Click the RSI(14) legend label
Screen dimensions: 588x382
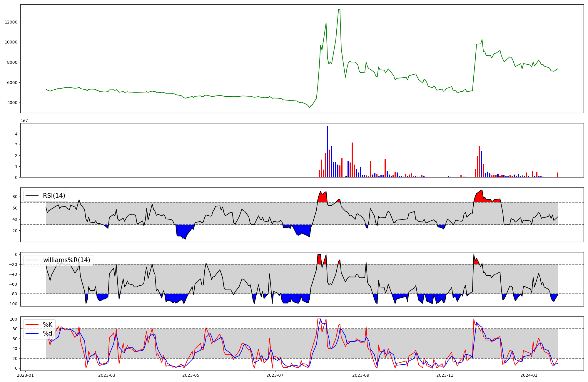(54, 196)
